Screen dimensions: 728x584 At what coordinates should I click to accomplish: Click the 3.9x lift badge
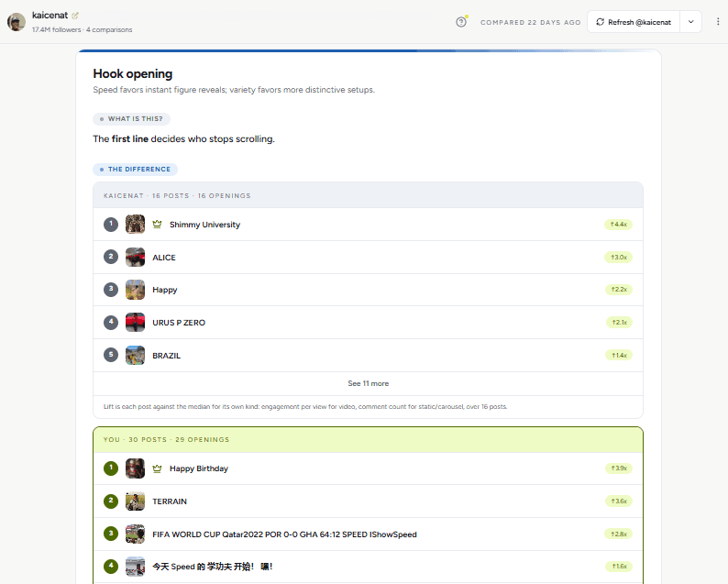[x=618, y=468]
